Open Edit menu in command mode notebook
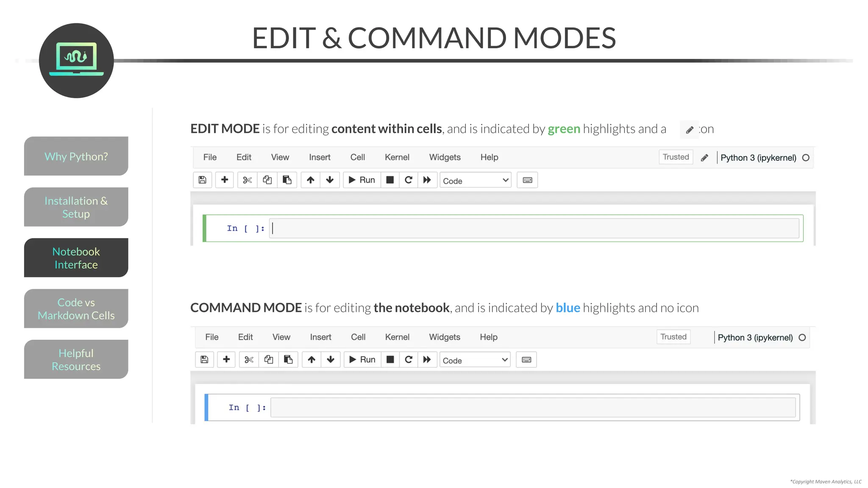The image size is (868, 488). coord(245,337)
